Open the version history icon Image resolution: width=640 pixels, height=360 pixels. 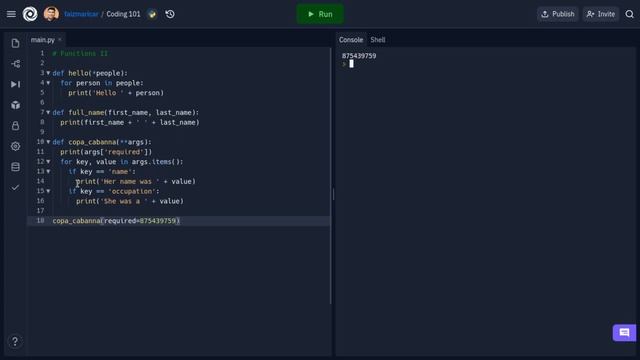170,14
